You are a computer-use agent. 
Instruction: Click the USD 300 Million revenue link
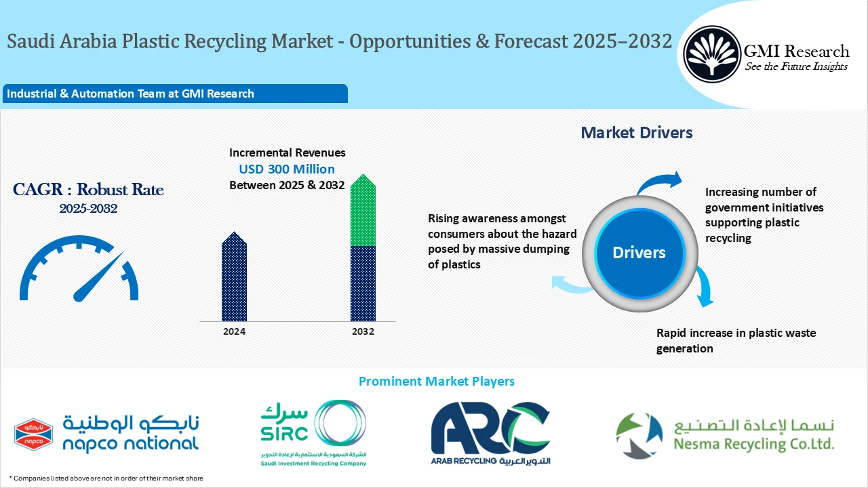(x=287, y=169)
